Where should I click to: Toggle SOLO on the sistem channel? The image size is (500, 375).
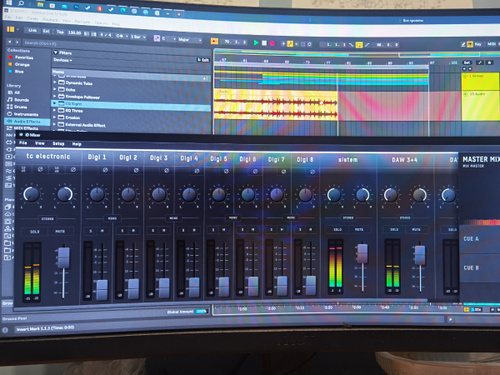coord(337,229)
